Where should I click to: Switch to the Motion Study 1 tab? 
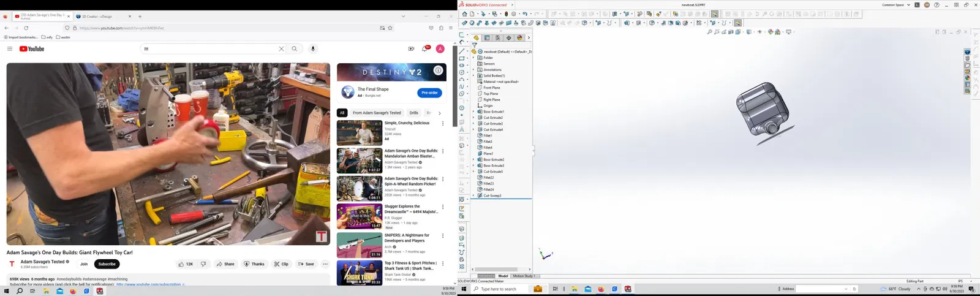tap(524, 276)
